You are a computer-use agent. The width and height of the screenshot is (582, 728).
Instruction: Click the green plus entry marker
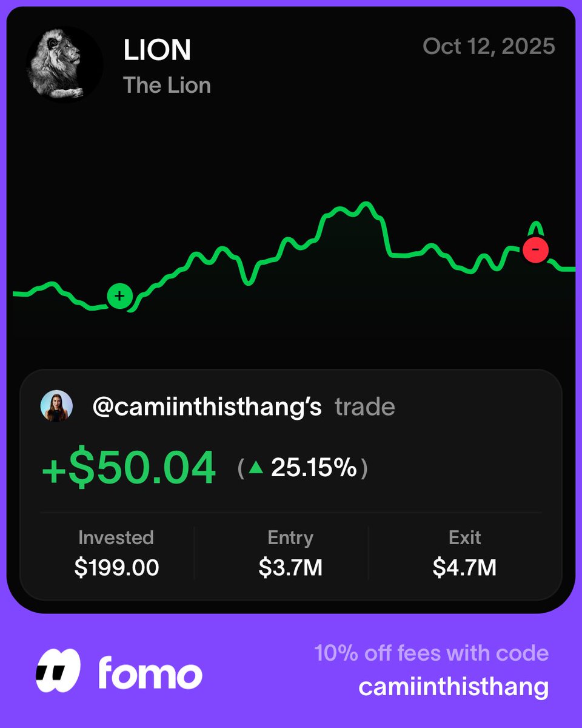coord(119,296)
